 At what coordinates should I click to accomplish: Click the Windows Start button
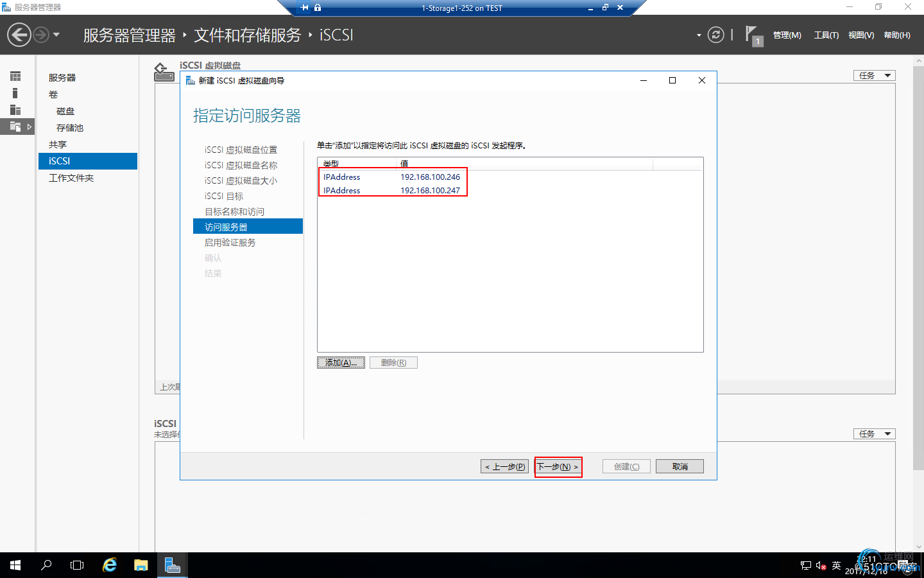coord(15,565)
